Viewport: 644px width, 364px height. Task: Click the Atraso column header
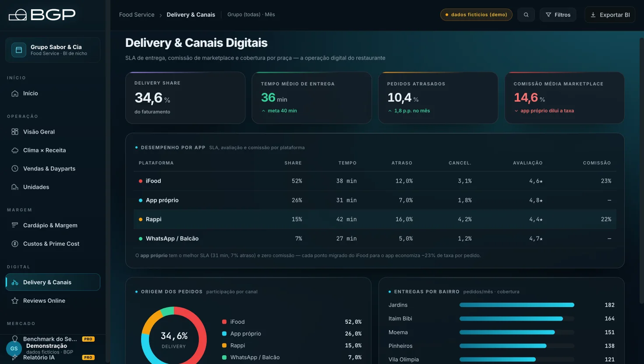(402, 163)
